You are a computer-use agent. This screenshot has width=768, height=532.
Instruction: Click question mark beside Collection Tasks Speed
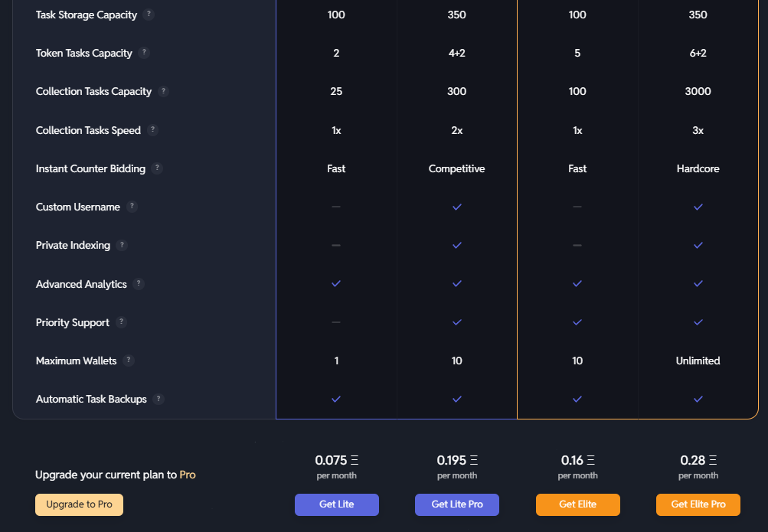pyautogui.click(x=153, y=130)
